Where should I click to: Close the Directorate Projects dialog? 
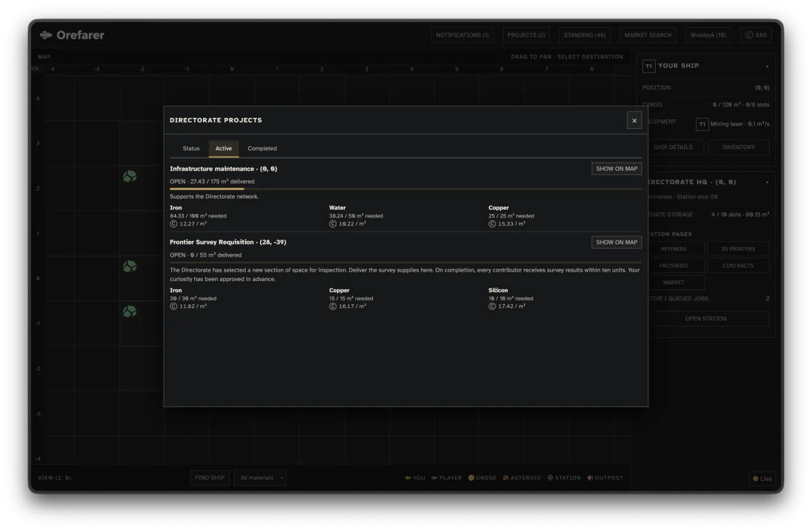point(634,121)
